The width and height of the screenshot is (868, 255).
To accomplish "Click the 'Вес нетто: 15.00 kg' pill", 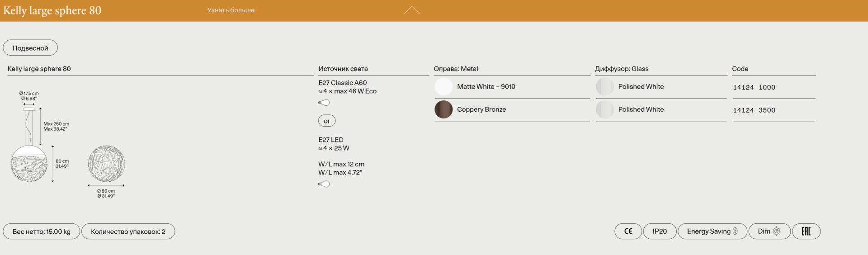I will [42, 231].
